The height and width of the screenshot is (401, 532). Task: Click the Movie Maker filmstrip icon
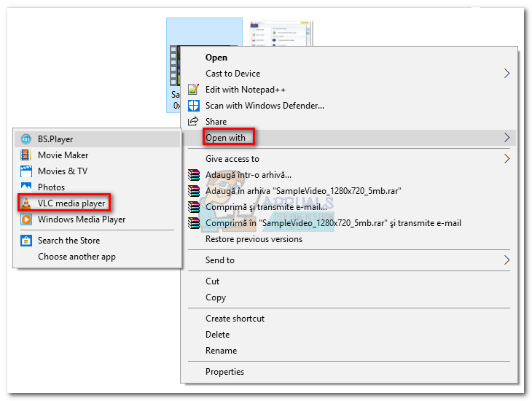coord(26,155)
